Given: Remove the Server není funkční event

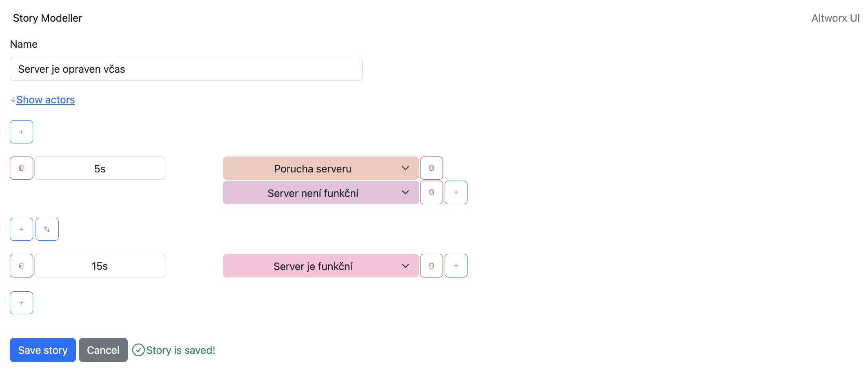Looking at the screenshot, I should point(431,192).
